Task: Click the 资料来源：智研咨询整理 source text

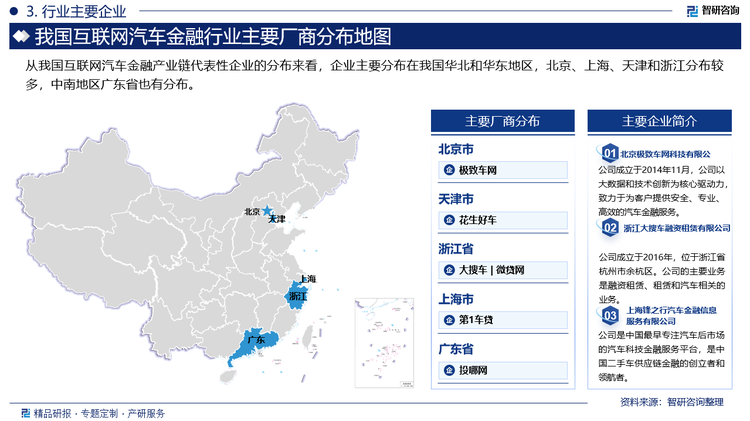Action: pos(672,402)
